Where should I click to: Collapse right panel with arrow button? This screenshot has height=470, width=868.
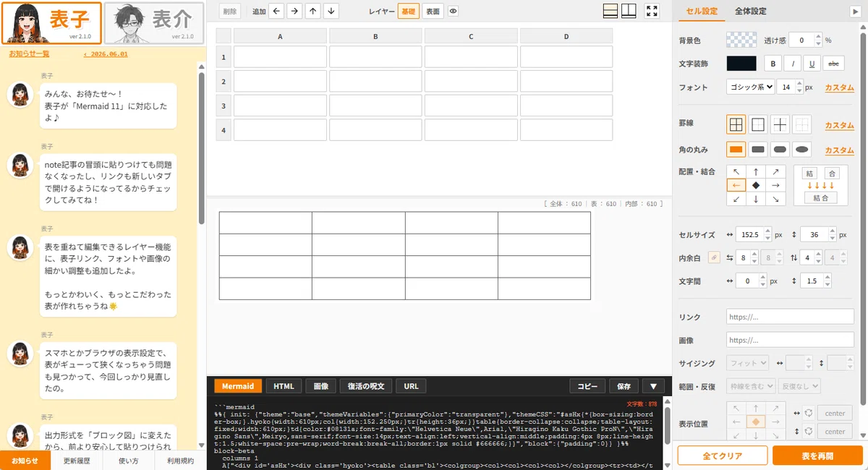point(856,11)
